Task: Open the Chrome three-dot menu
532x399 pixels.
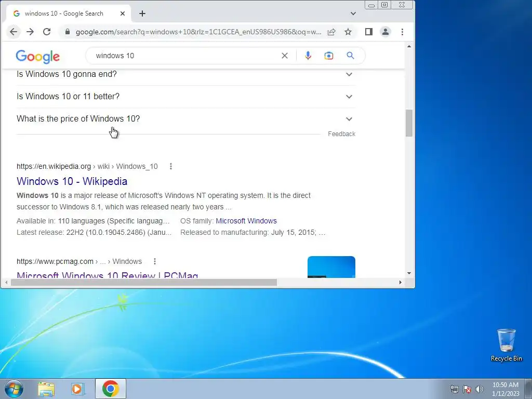Action: click(403, 32)
